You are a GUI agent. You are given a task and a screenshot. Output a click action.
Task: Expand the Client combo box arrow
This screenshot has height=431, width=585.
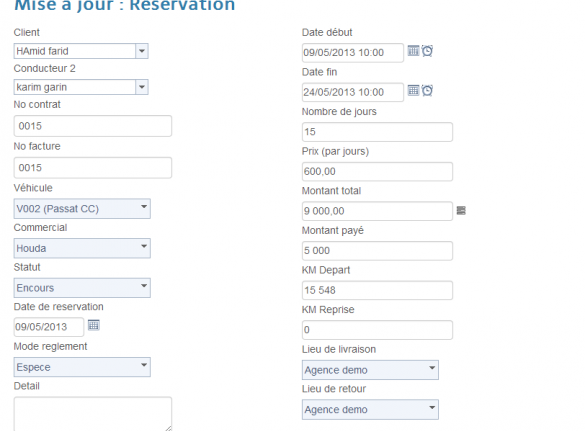pos(142,51)
